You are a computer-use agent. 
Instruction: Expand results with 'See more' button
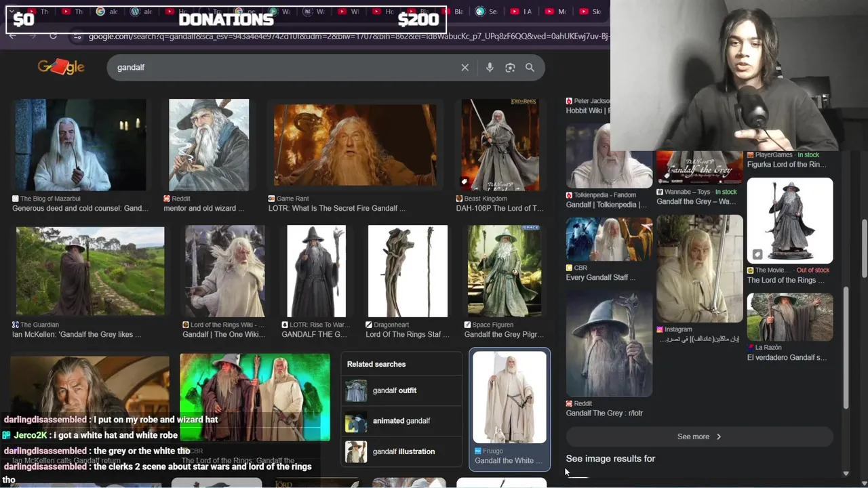(x=699, y=436)
